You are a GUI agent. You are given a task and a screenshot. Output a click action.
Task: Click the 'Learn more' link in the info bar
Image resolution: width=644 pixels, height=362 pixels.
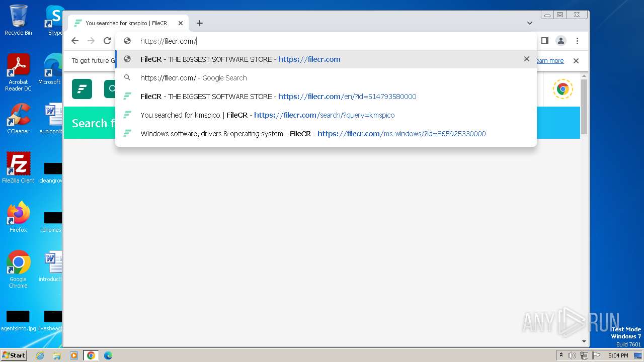point(549,61)
